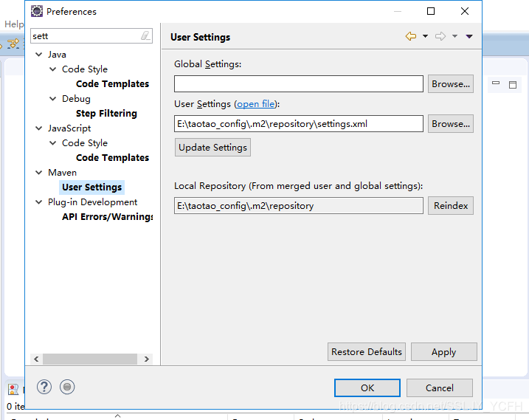Open the forward history dropdown arrow
Image resolution: width=529 pixels, height=420 pixels.
(454, 36)
